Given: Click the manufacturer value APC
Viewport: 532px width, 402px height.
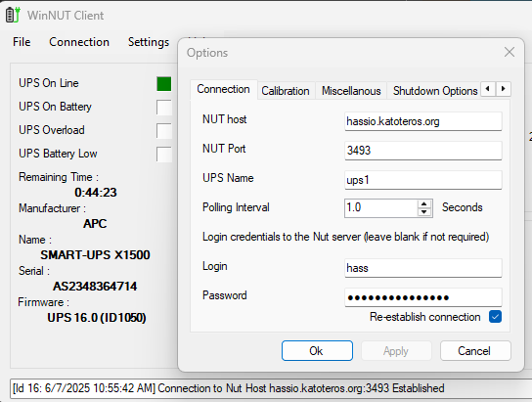Looking at the screenshot, I should pyautogui.click(x=95, y=224).
